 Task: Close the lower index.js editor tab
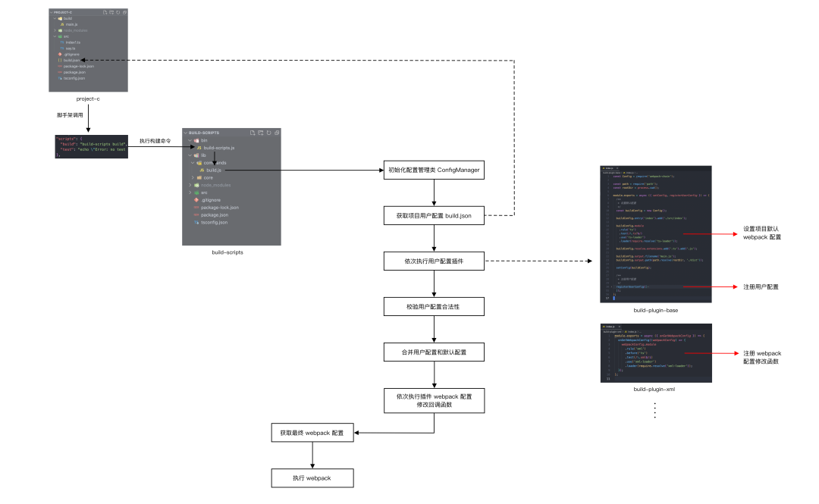pyautogui.click(x=619, y=327)
